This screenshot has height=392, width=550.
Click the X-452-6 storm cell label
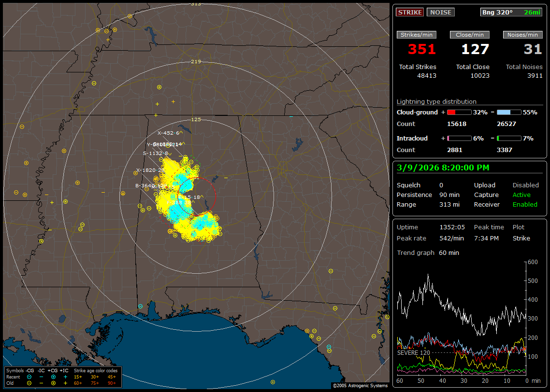coord(168,133)
